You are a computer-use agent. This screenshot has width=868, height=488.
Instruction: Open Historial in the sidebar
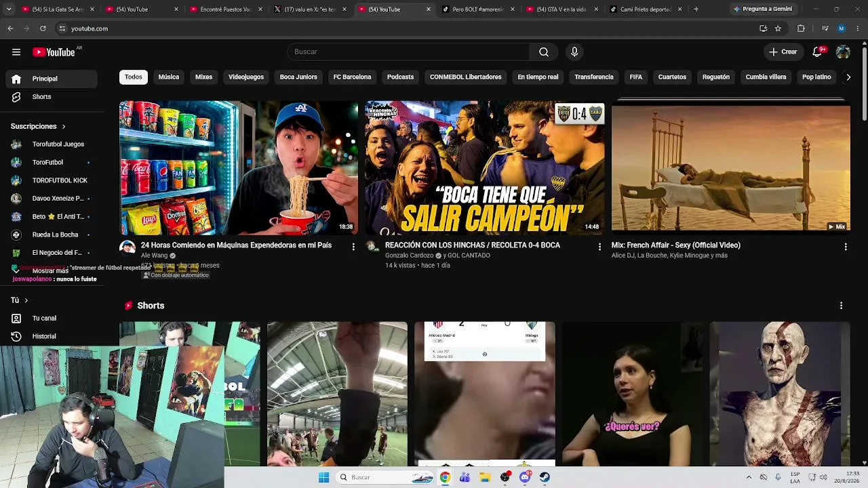(x=52, y=337)
